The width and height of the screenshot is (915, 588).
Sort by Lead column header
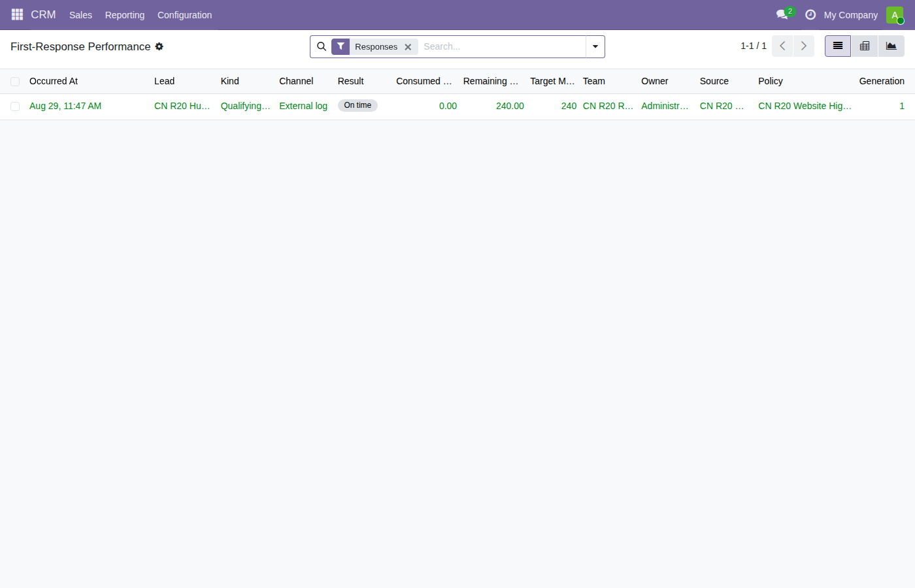point(164,81)
